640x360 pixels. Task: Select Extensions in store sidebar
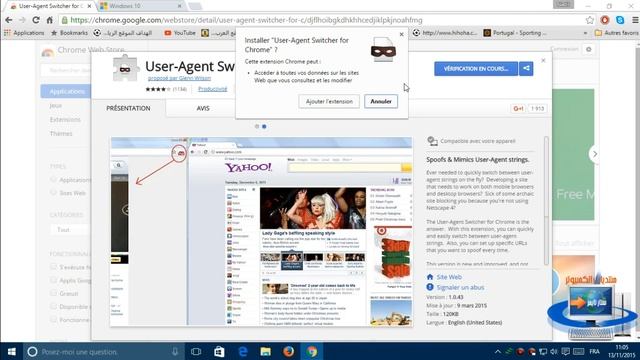coord(65,120)
